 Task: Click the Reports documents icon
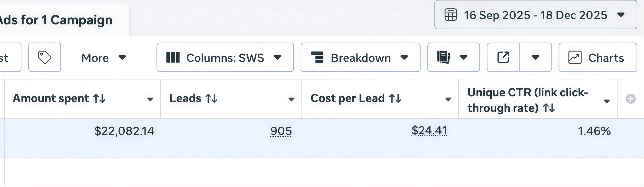pos(443,58)
